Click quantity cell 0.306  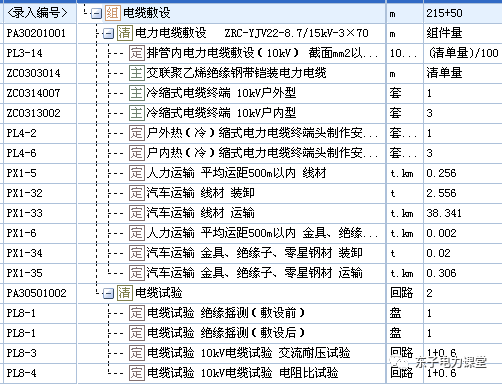click(463, 273)
